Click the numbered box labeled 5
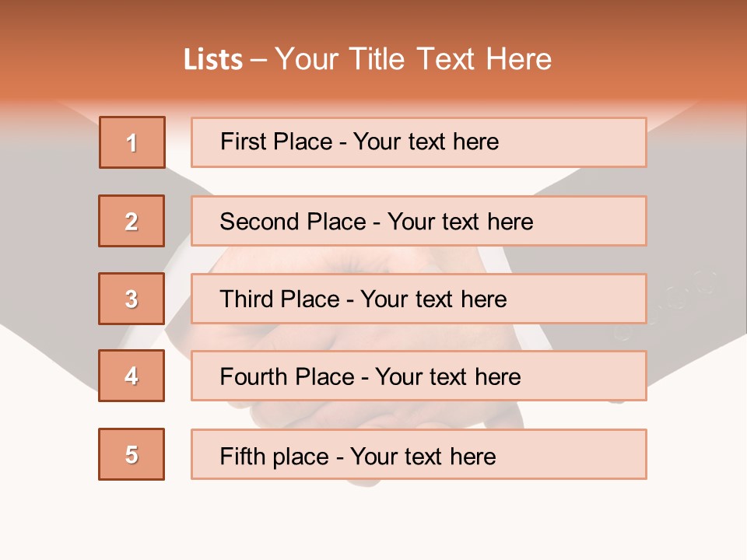 pos(132,454)
